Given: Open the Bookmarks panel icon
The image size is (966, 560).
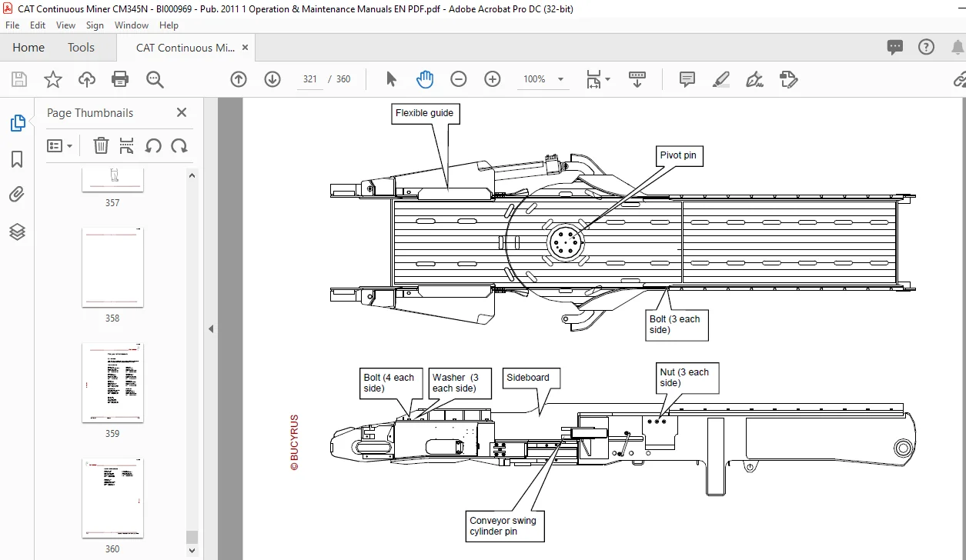Looking at the screenshot, I should tap(17, 159).
